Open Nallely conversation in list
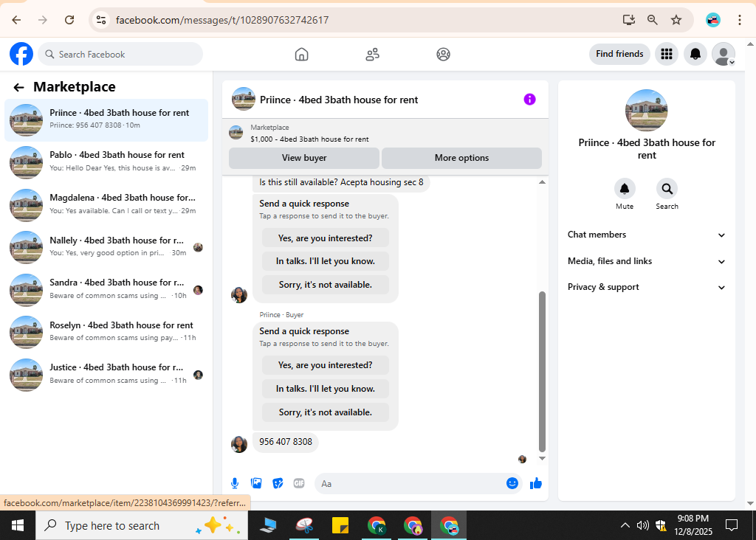This screenshot has height=540, width=756. pos(106,247)
